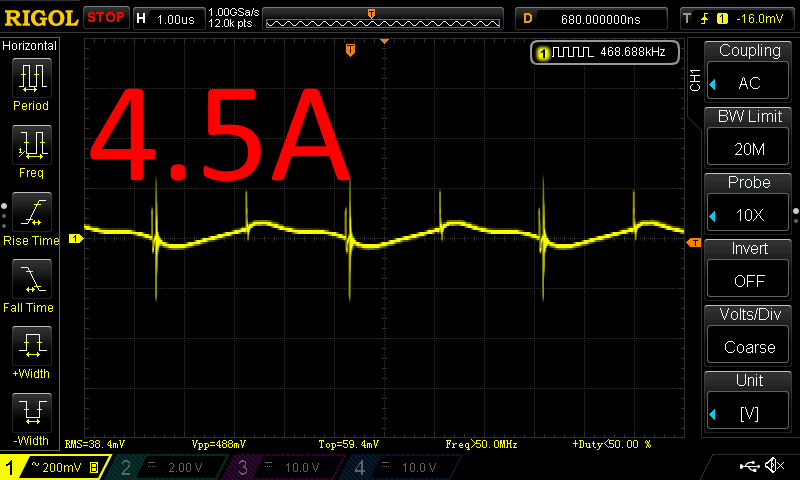Select channel 4 10.0 V tab
The width and height of the screenshot is (800, 480).
tap(403, 467)
